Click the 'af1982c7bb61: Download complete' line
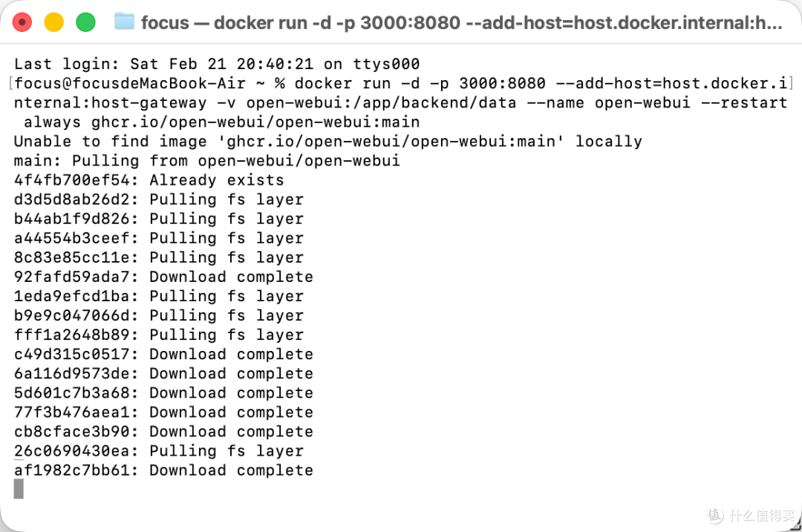The image size is (802, 532). point(163,470)
